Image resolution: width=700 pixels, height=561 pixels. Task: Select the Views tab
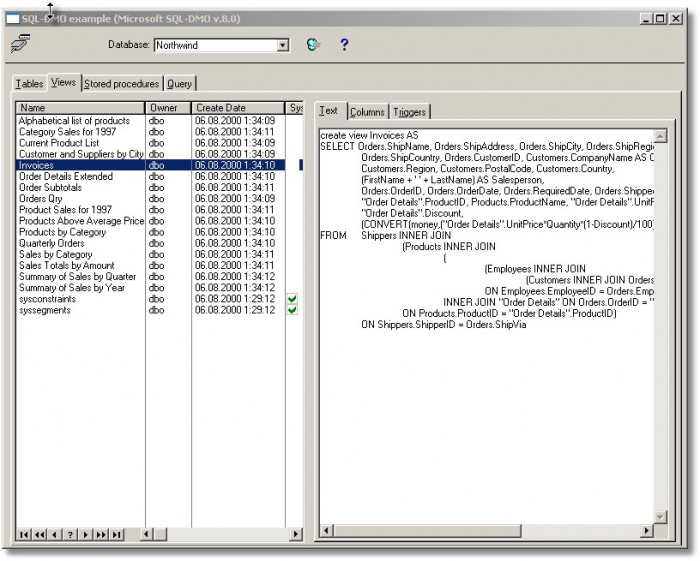63,82
